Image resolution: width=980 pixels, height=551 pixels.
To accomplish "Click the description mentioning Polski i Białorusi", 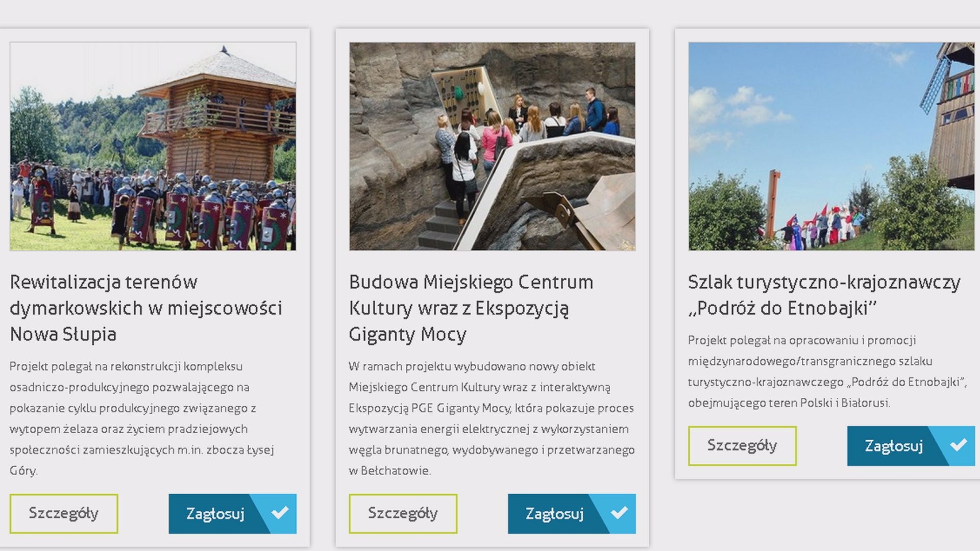I will click(827, 371).
